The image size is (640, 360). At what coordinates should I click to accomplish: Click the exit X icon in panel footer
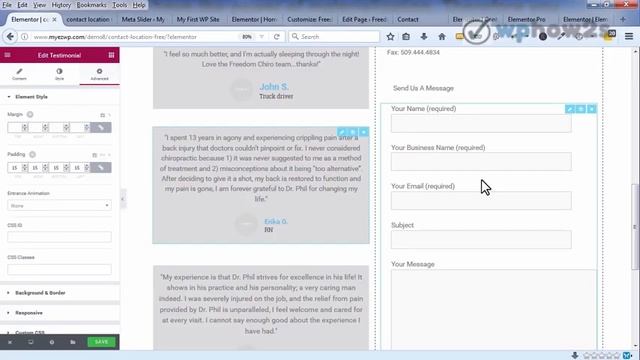click(10, 342)
